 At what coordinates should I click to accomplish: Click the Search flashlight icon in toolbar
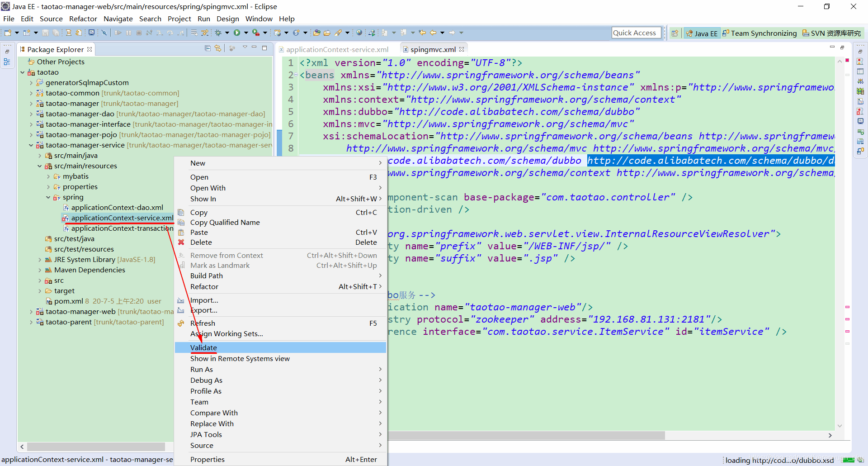point(338,33)
